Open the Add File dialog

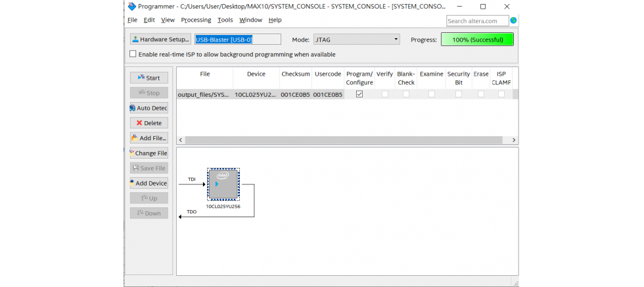(x=149, y=138)
